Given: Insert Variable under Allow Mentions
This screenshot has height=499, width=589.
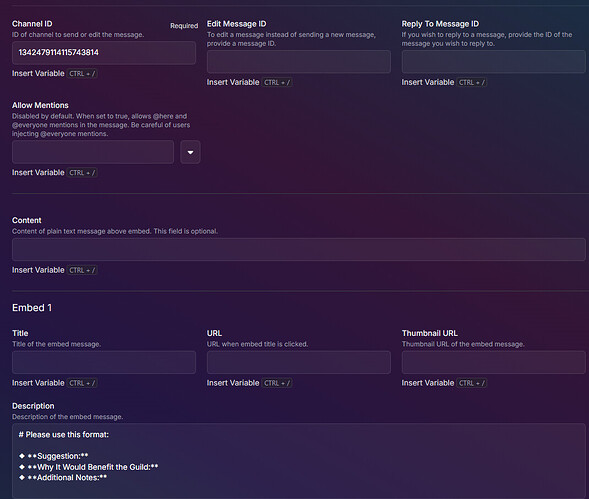Looking at the screenshot, I should click(38, 172).
